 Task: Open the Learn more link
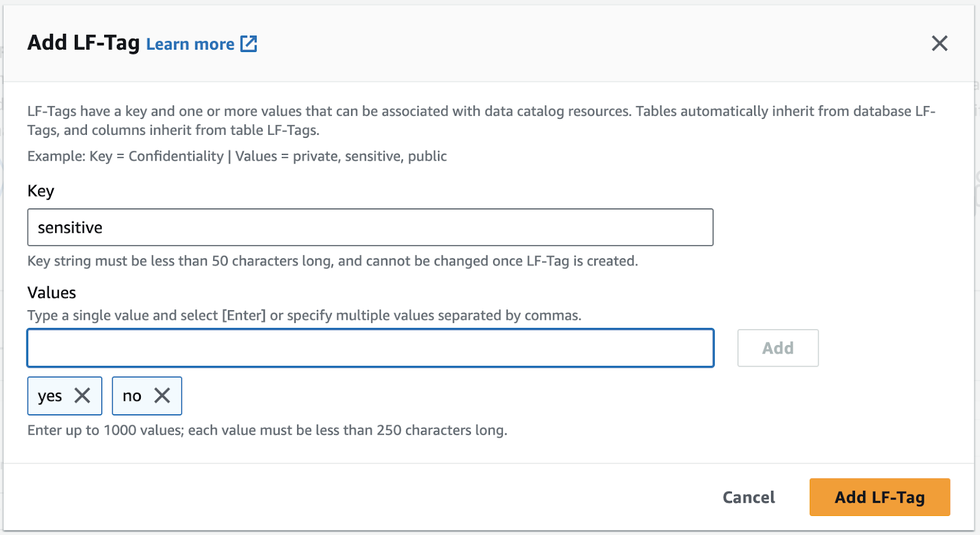190,44
